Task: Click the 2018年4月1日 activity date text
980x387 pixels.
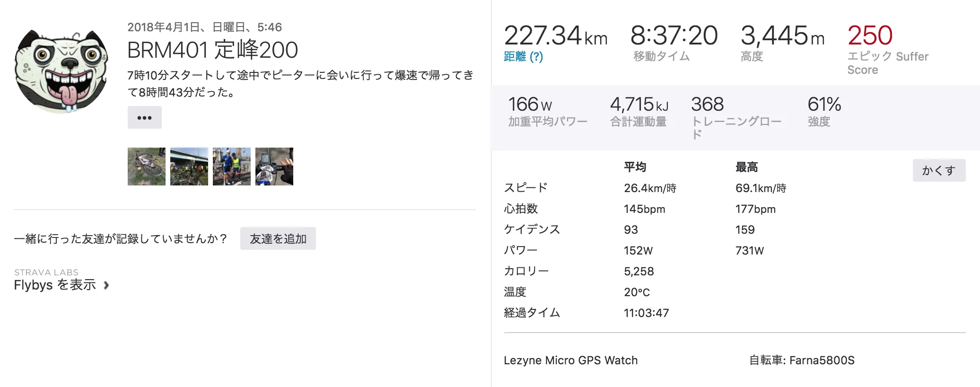Action: pyautogui.click(x=204, y=27)
